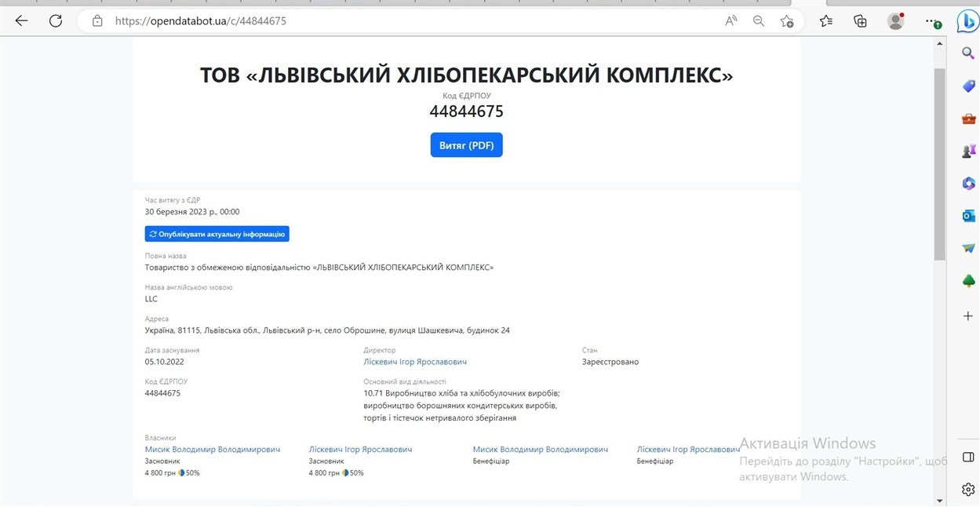View site information via the lock icon

pos(97,21)
